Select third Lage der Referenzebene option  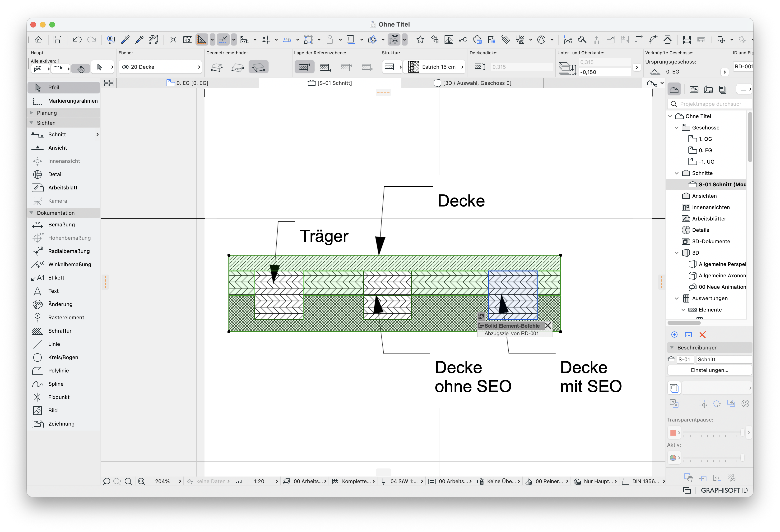pos(346,67)
